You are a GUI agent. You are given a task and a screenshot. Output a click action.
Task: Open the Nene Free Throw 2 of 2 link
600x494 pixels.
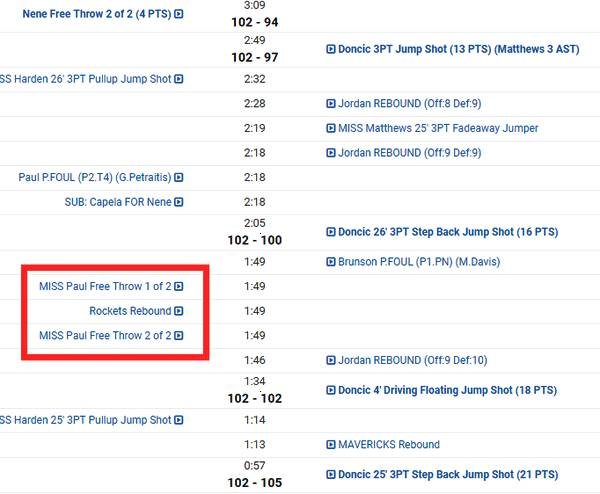[x=97, y=14]
